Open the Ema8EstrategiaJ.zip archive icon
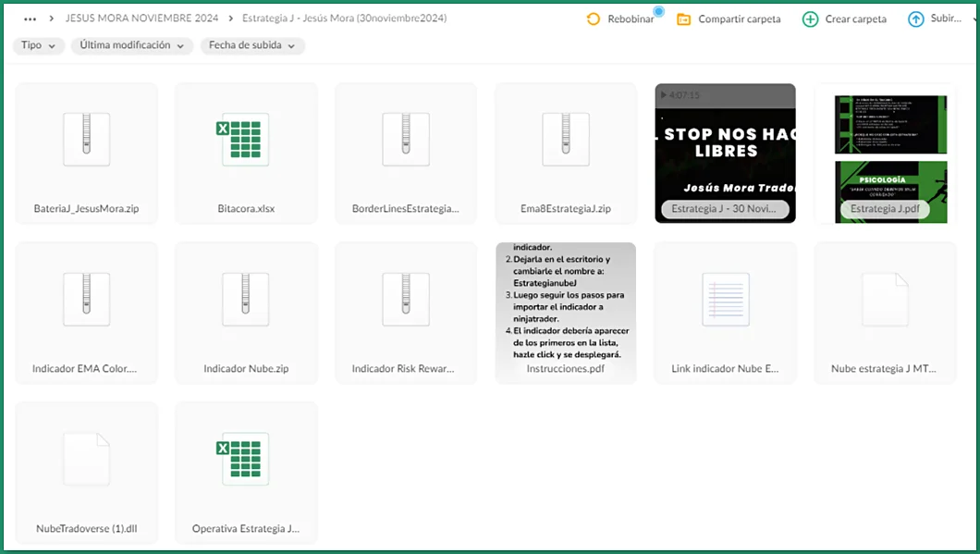This screenshot has height=554, width=980. click(566, 140)
